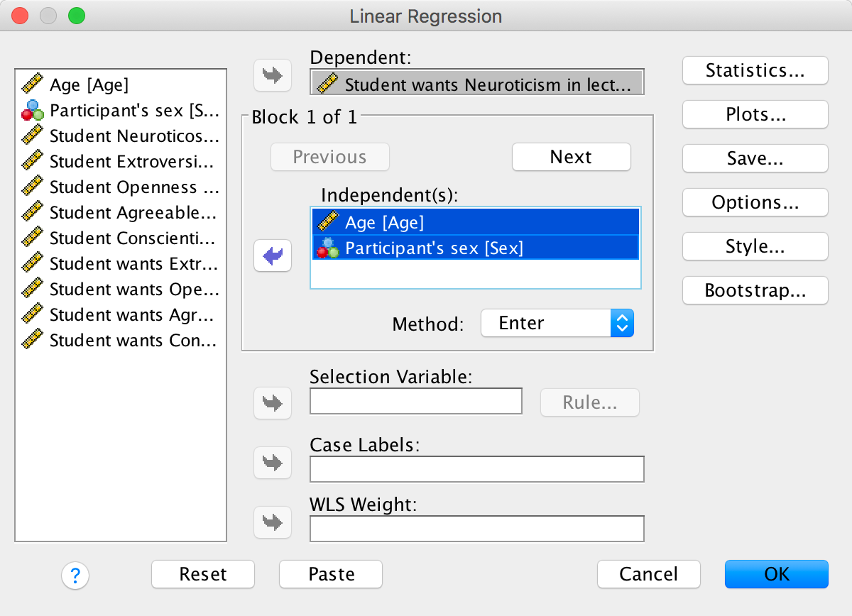Click the arrow beside Case Labels field
The height and width of the screenshot is (616, 852).
[273, 463]
